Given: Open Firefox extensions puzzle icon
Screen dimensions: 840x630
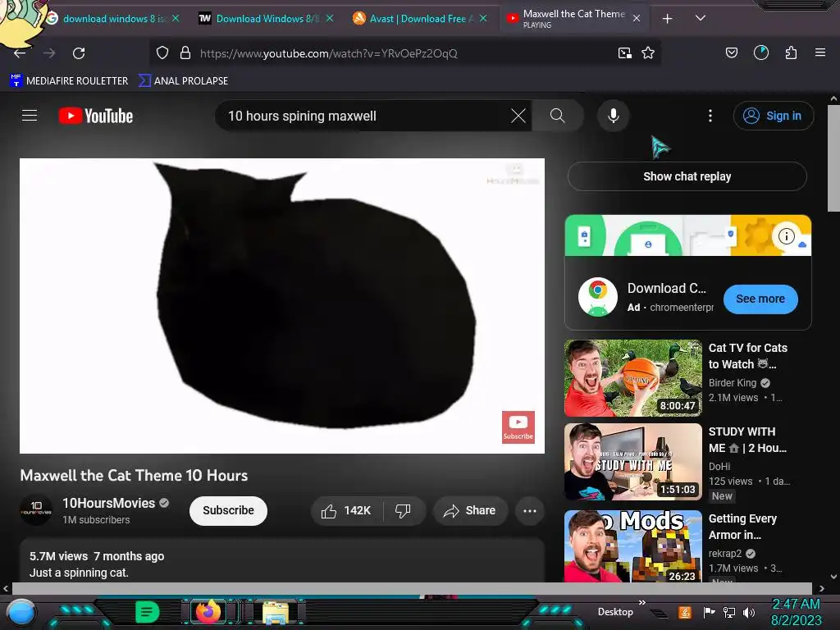Looking at the screenshot, I should pyautogui.click(x=792, y=53).
